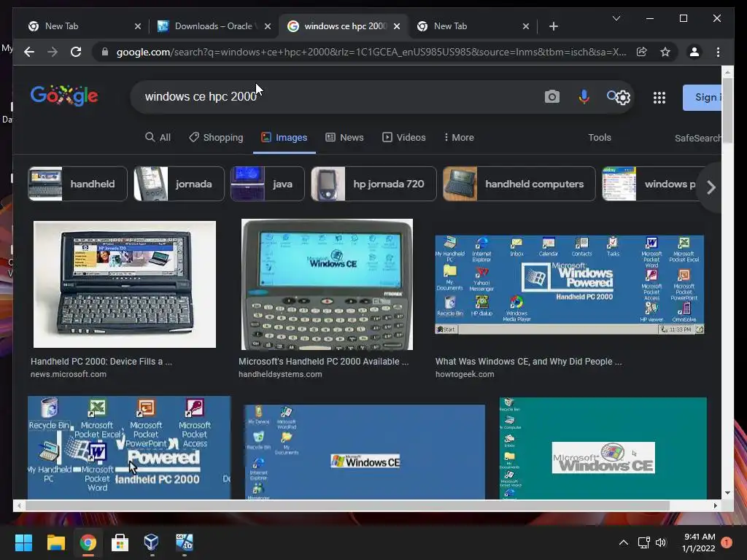Search by image with camera icon
The image size is (747, 560).
551,97
